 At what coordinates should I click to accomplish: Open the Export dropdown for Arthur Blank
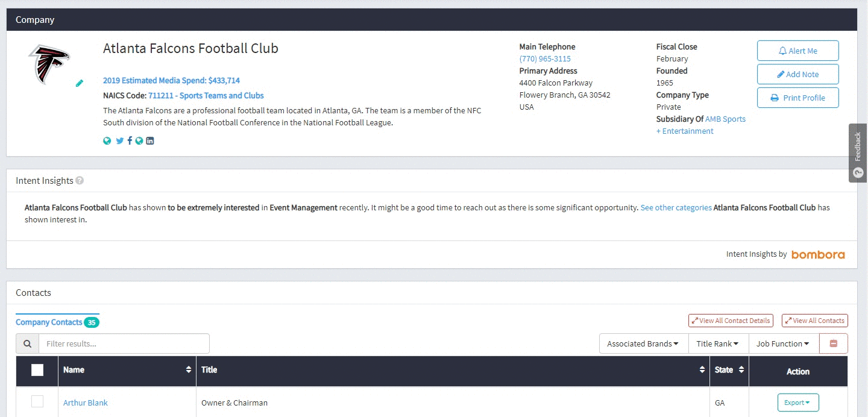[797, 403]
